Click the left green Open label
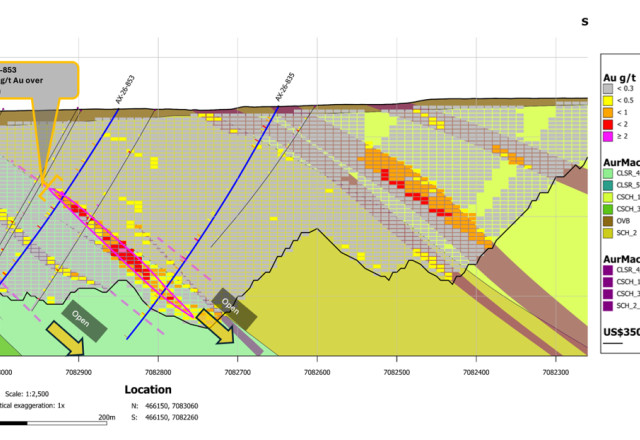This screenshot has width=640, height=440. coord(84,321)
